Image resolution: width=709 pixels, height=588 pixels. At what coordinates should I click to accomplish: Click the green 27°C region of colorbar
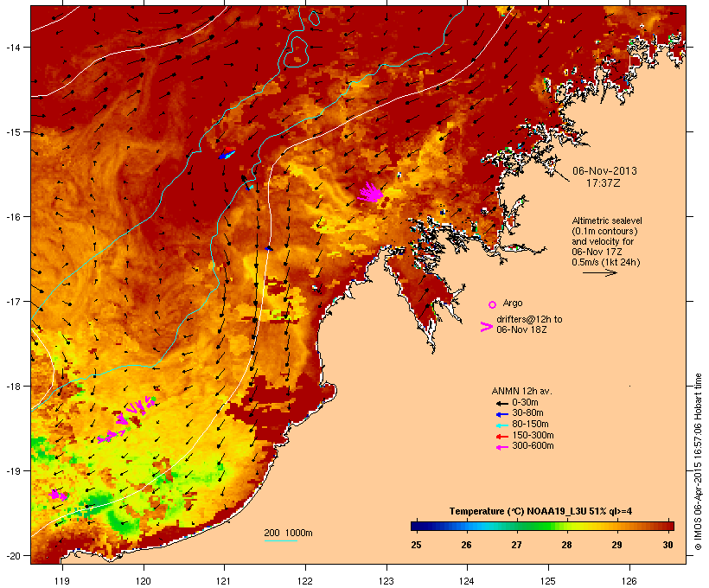click(517, 526)
